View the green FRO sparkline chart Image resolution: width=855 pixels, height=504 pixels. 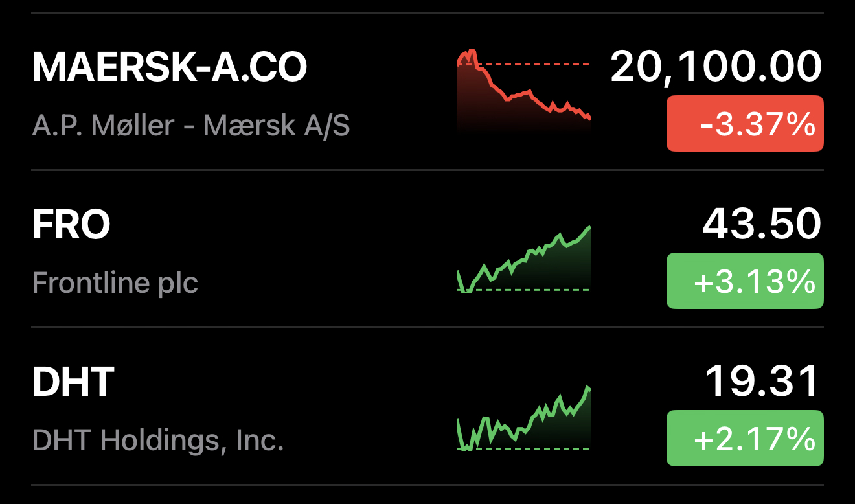point(523,259)
